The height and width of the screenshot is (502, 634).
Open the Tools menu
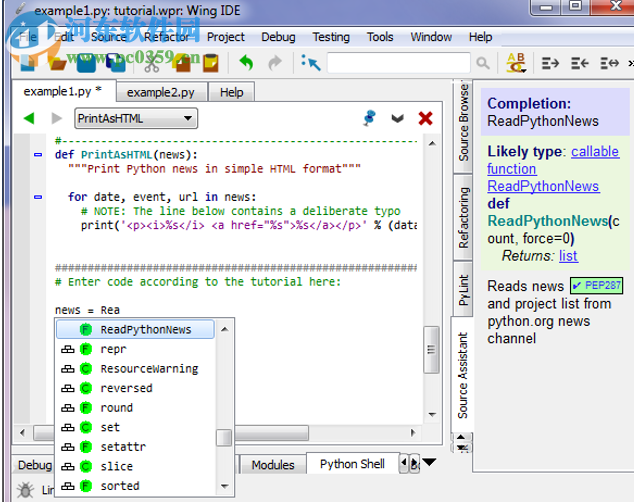(x=380, y=37)
